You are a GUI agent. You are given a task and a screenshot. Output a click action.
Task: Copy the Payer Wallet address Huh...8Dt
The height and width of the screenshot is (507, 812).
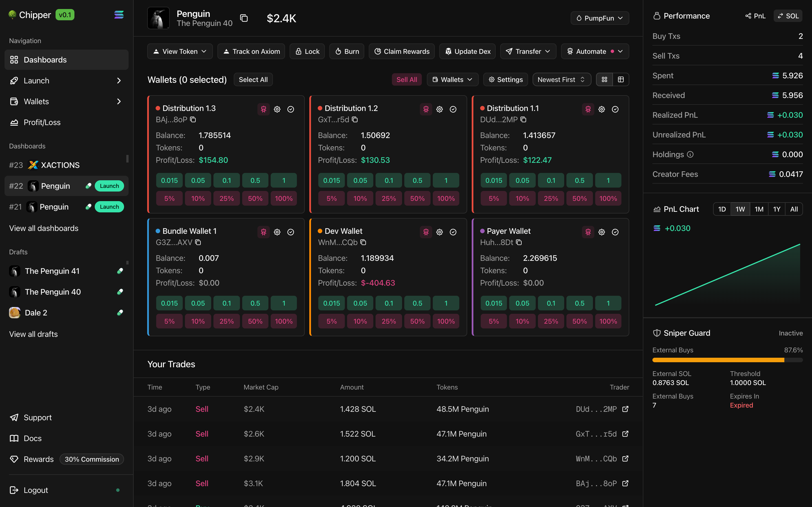[519, 243]
